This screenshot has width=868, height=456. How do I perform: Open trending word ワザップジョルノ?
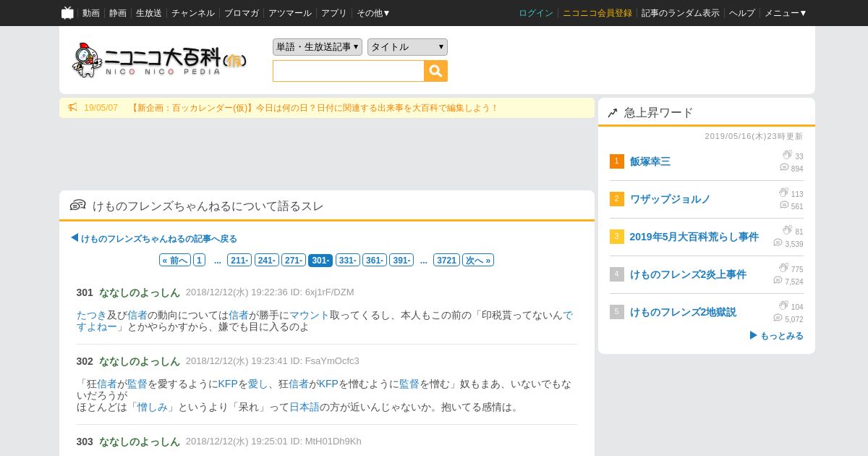[x=671, y=199]
